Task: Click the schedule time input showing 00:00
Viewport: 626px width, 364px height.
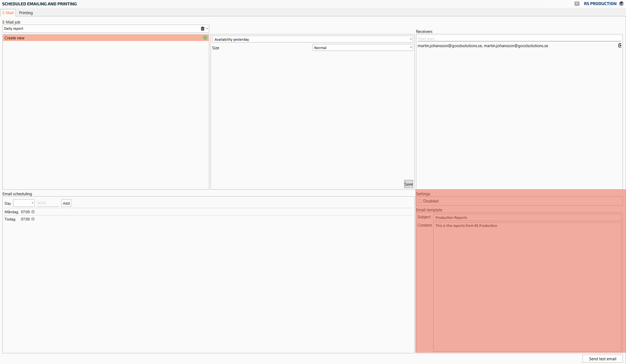Action: click(48, 203)
